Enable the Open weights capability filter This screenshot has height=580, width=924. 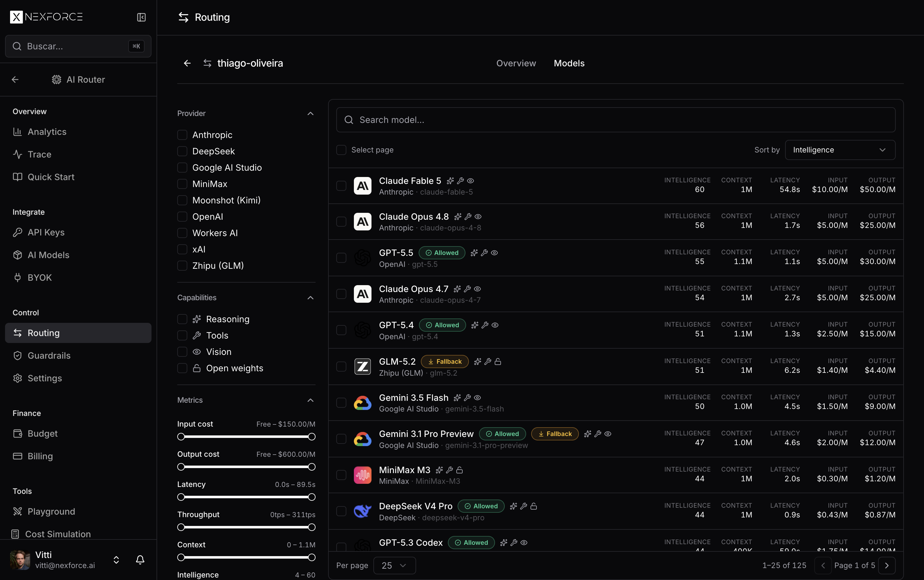pyautogui.click(x=182, y=368)
